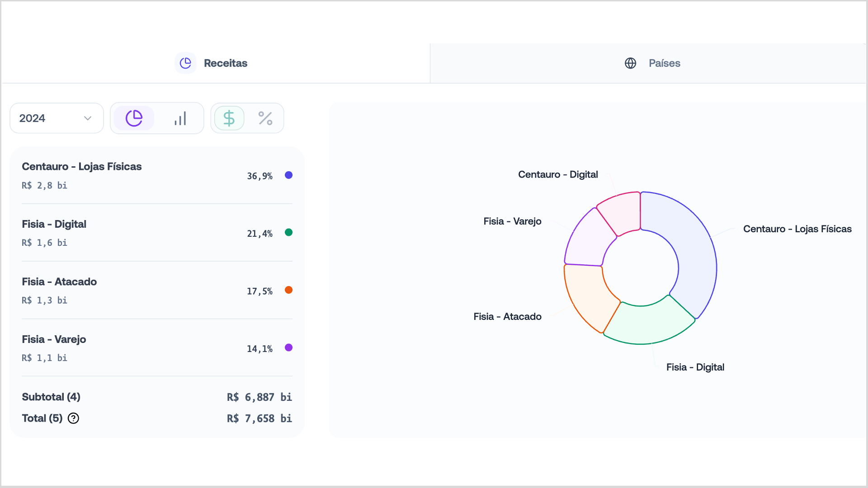Click the R$ 7,658 bi total value
Image resolution: width=868 pixels, height=488 pixels.
259,418
